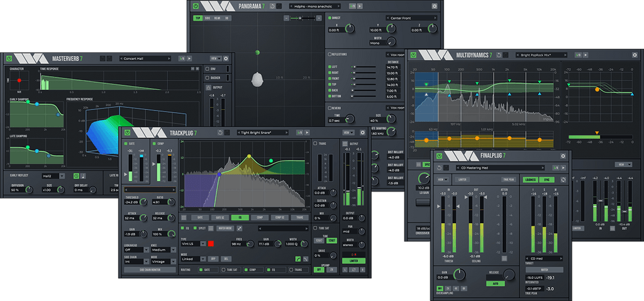Viewport: 644px width, 301px height.
Task: Toggle the GATE checkbox in TrackPlug
Action: (126, 144)
